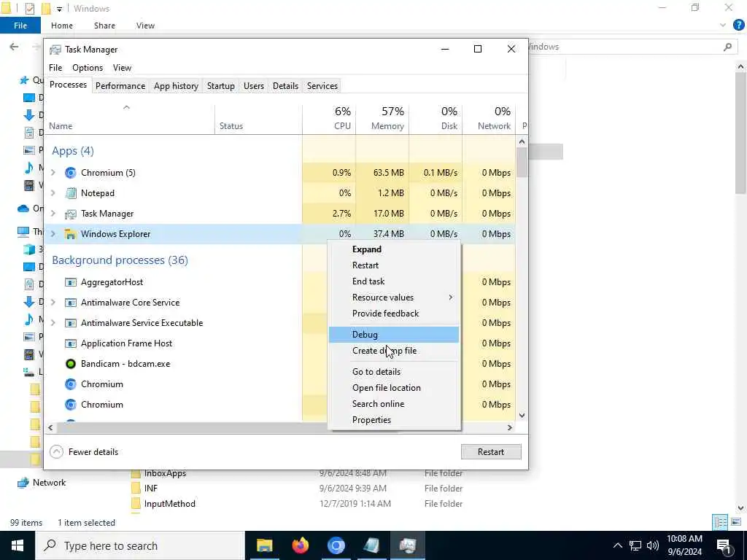
Task: Show hidden tray icons
Action: point(617,545)
